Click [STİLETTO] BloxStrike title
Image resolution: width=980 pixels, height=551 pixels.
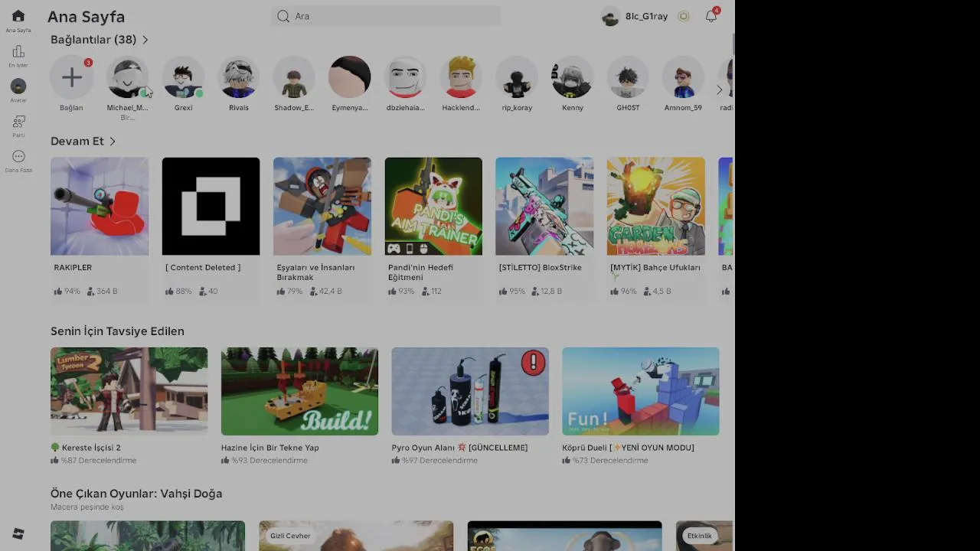[540, 267]
